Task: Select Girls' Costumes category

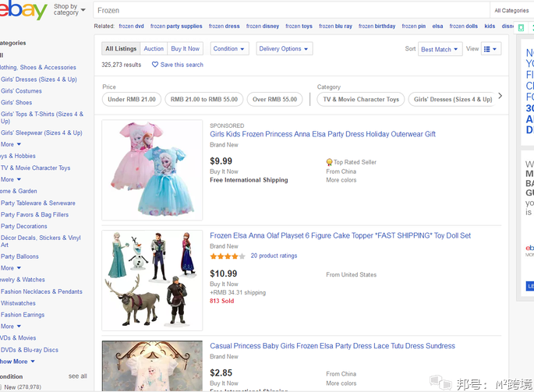Action: [21, 91]
